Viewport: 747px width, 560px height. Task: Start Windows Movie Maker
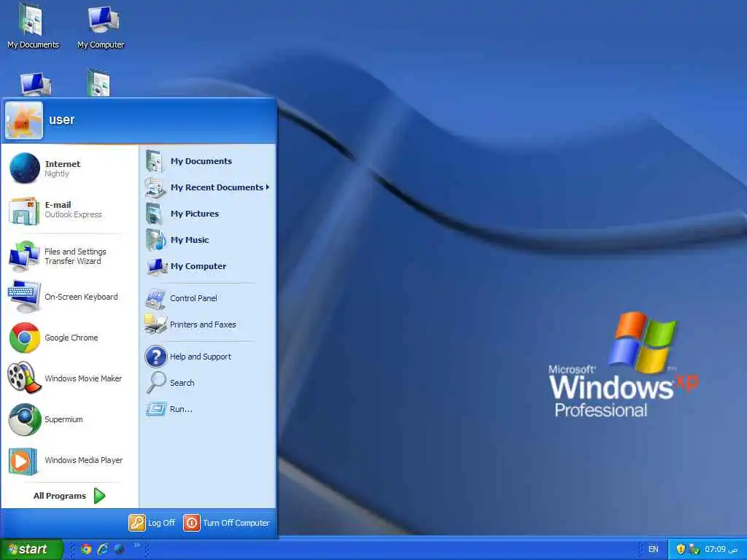coord(69,378)
